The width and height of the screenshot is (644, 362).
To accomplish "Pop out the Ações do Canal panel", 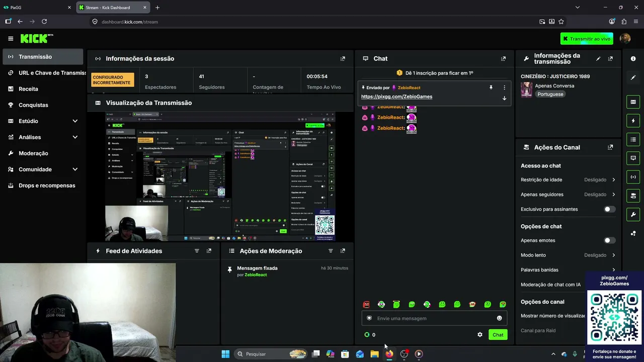I will pyautogui.click(x=610, y=147).
